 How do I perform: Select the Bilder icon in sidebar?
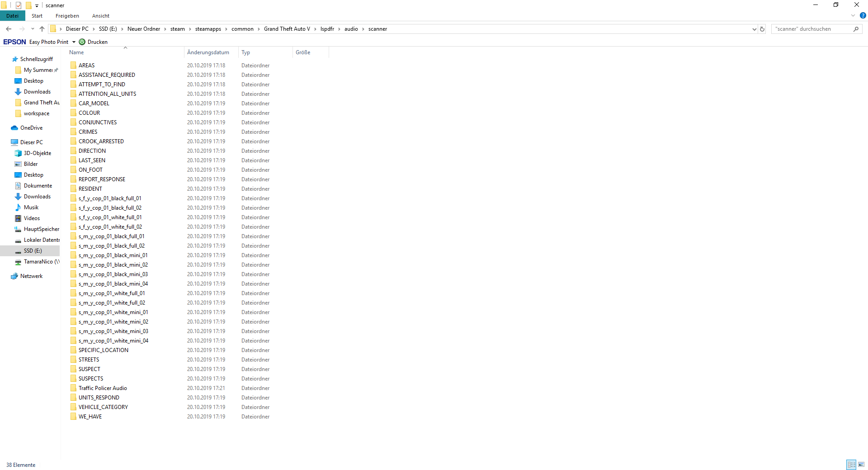tap(18, 164)
